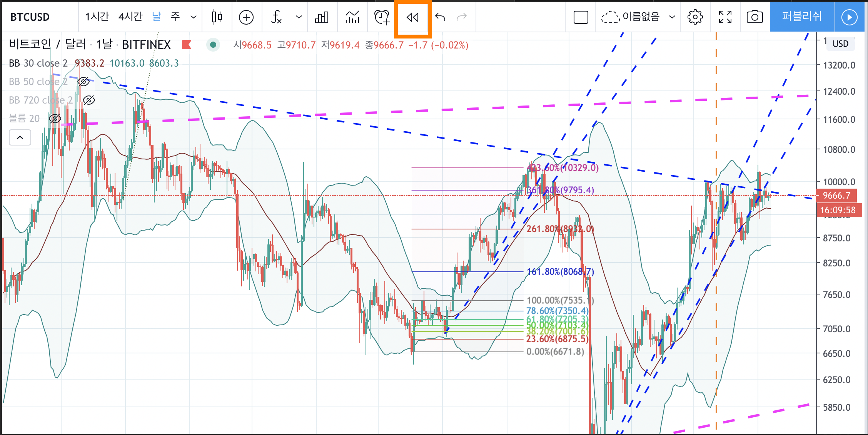The height and width of the screenshot is (435, 868).
Task: Switch to the 1시간 timeframe
Action: [x=97, y=17]
